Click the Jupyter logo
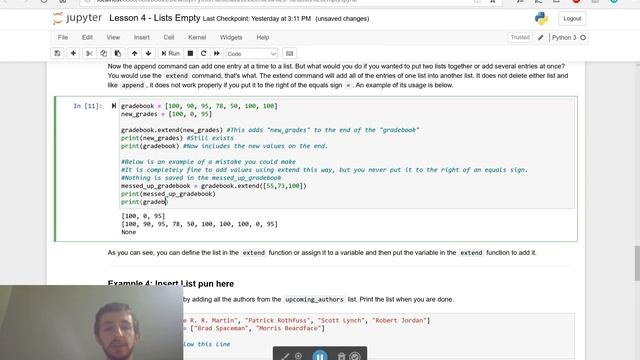 [77, 18]
